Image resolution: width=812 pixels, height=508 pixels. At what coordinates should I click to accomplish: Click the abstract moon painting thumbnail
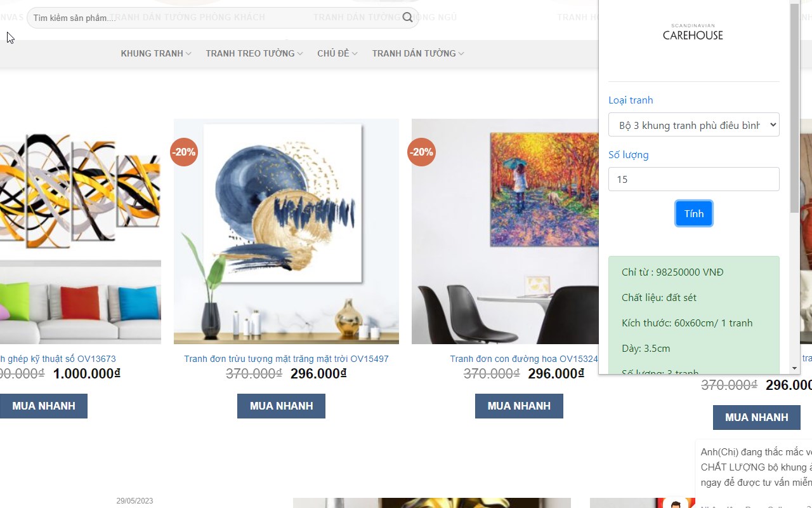click(286, 231)
